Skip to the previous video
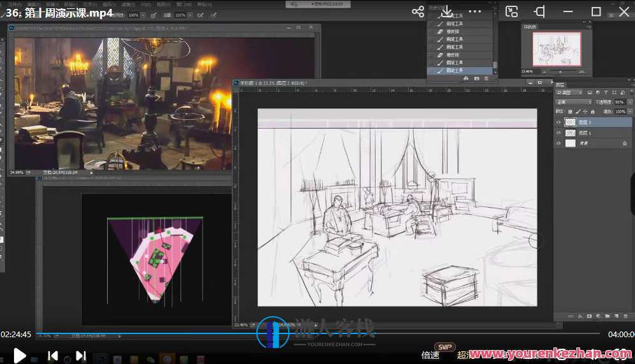 click(53, 356)
